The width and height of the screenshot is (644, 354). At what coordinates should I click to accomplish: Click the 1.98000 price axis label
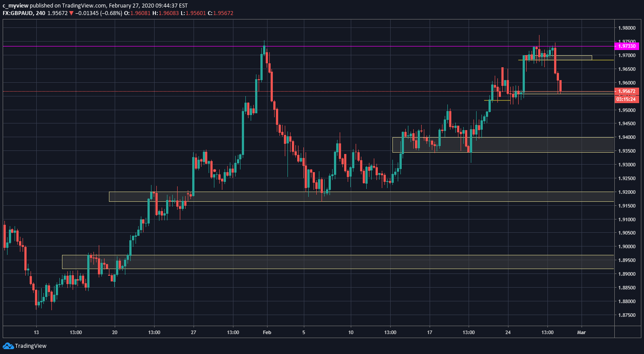pyautogui.click(x=627, y=28)
